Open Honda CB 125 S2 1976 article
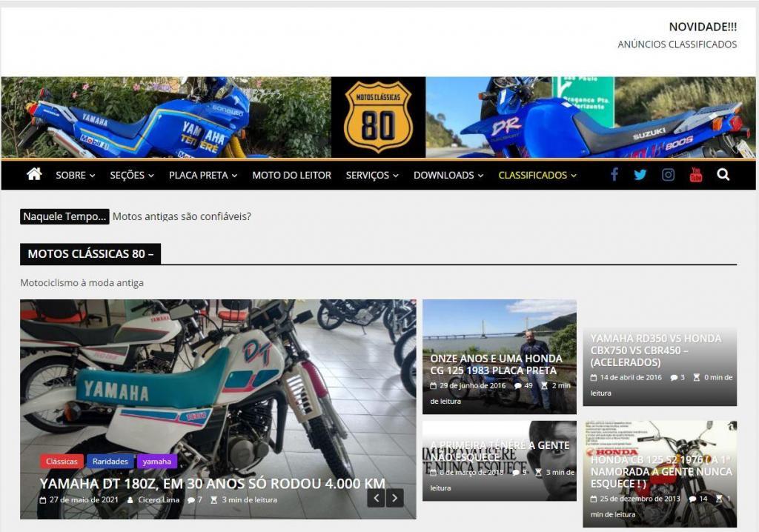 pyautogui.click(x=661, y=471)
